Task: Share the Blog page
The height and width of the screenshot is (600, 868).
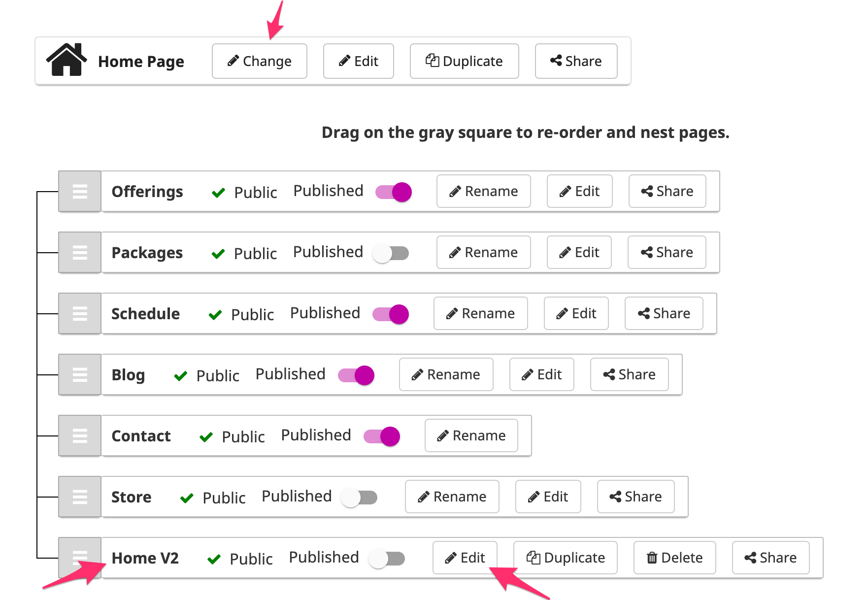Action: 630,374
